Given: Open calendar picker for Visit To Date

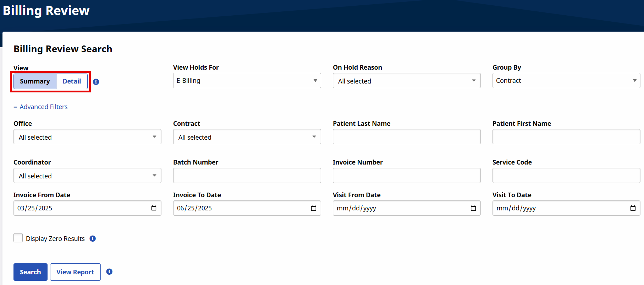Looking at the screenshot, I should [633, 208].
